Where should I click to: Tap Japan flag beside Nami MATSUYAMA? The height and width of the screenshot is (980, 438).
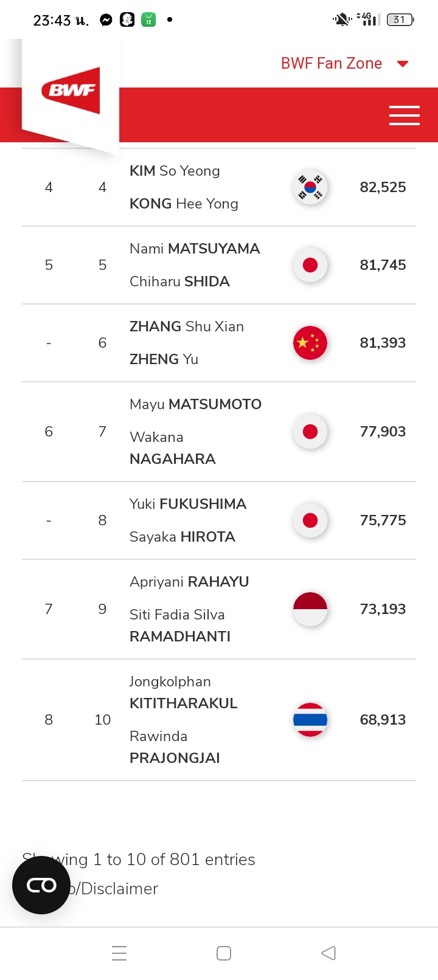[310, 265]
